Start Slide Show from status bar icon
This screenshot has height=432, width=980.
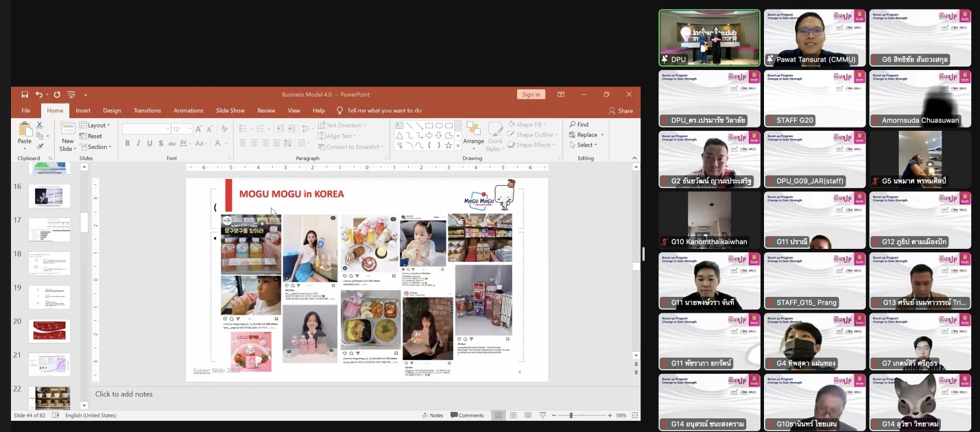pyautogui.click(x=542, y=416)
